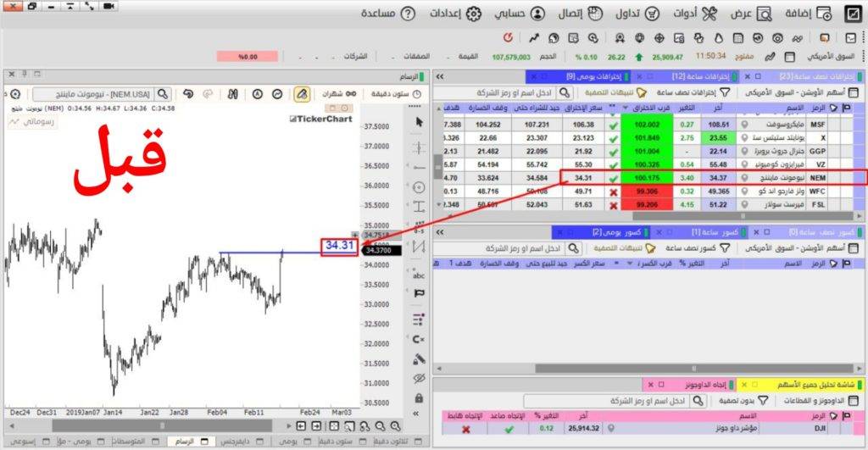Open the إعدادات (Settings) menu
The image size is (868, 450).
(455, 14)
